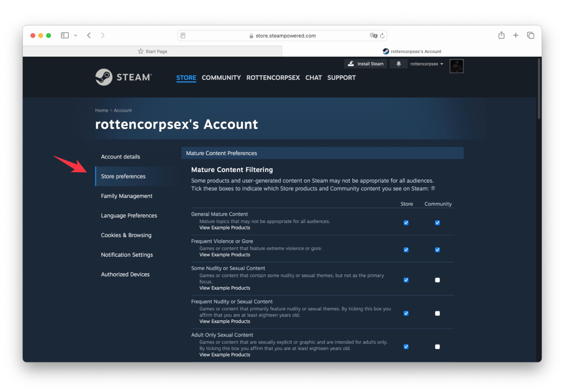Click the help question mark icon after "on Steam:"
Screen dimensions: 563x392
point(433,188)
